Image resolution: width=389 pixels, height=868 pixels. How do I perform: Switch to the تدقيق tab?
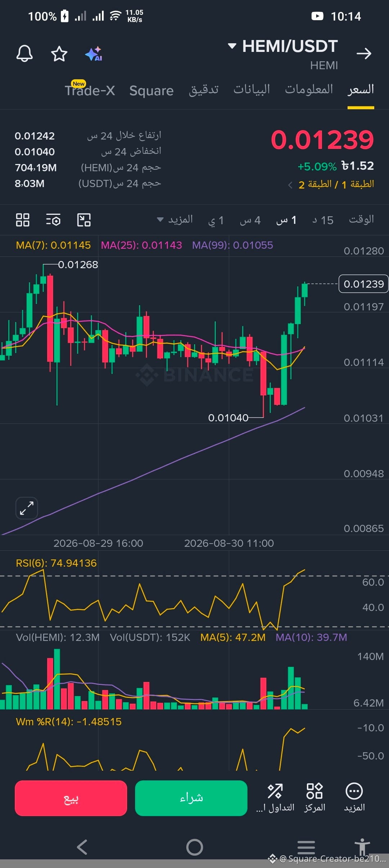coord(204,89)
